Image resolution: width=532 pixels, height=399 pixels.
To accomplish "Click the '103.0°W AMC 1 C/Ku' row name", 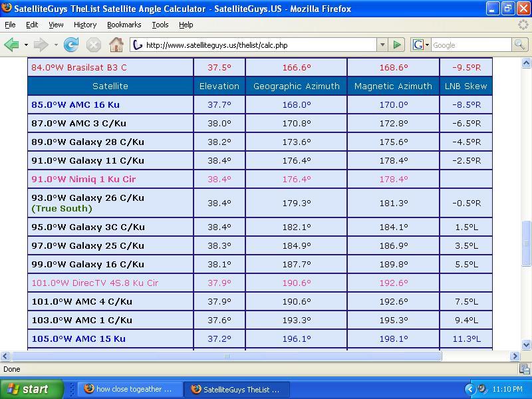I will click(x=82, y=321).
